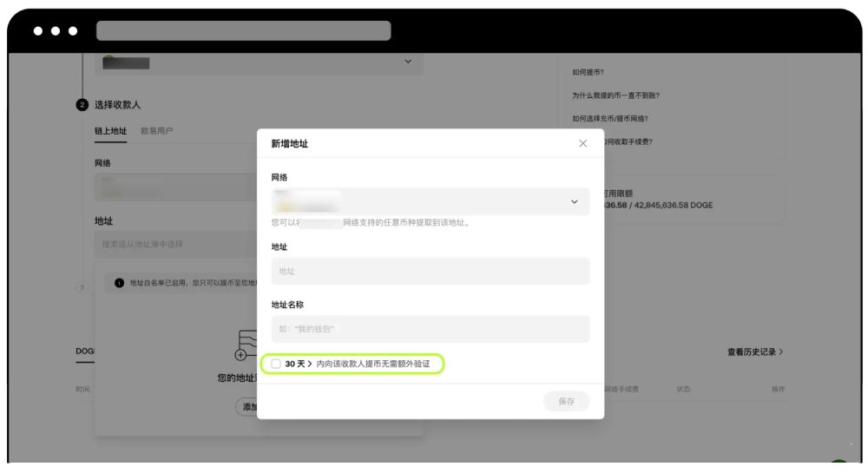Click the browser address bar

(x=244, y=31)
